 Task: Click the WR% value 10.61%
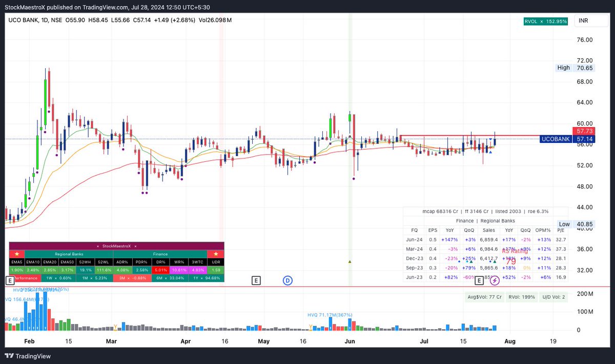pos(180,269)
